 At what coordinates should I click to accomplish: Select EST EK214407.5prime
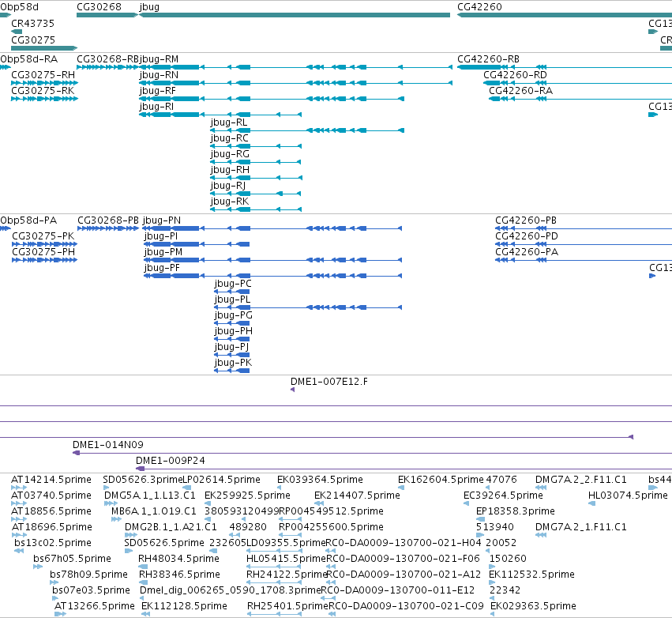[x=357, y=496]
